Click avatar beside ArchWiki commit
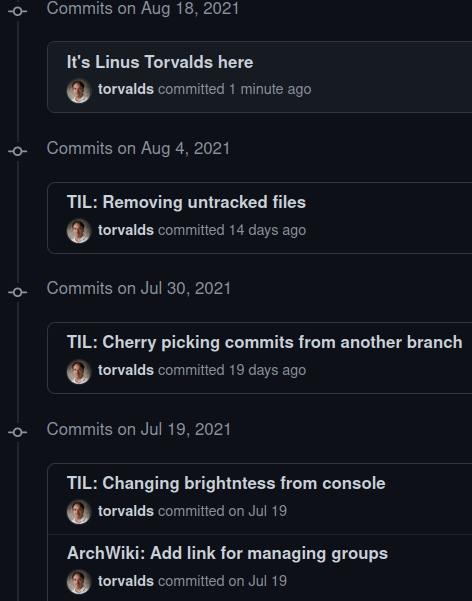472x601 pixels. (x=79, y=581)
